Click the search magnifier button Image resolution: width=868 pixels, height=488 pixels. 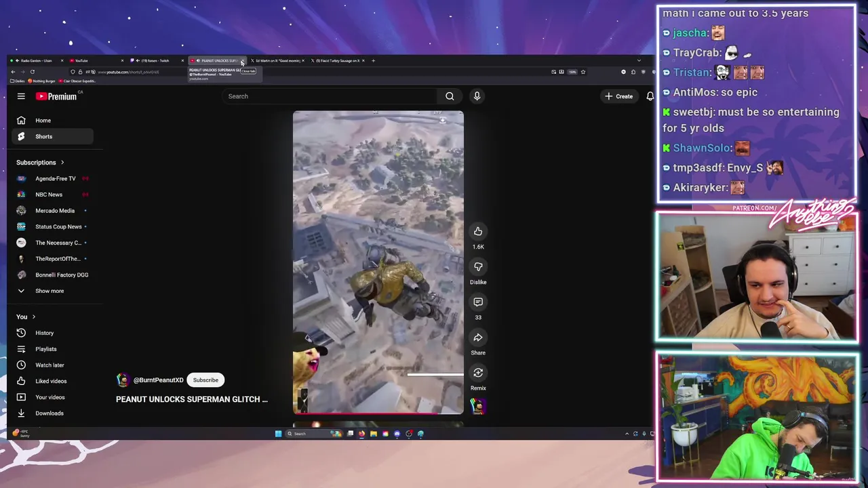(x=450, y=96)
